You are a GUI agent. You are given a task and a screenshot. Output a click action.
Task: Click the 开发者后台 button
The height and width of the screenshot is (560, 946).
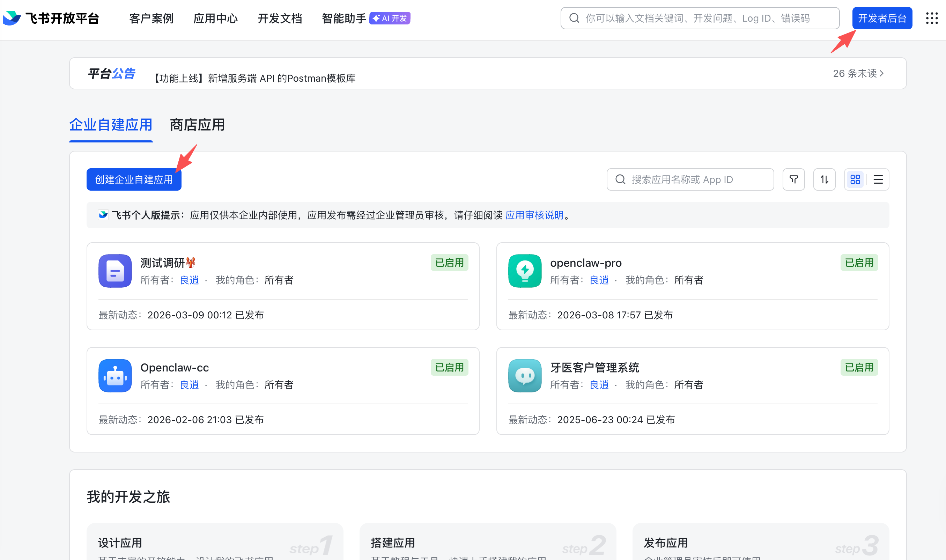tap(882, 18)
